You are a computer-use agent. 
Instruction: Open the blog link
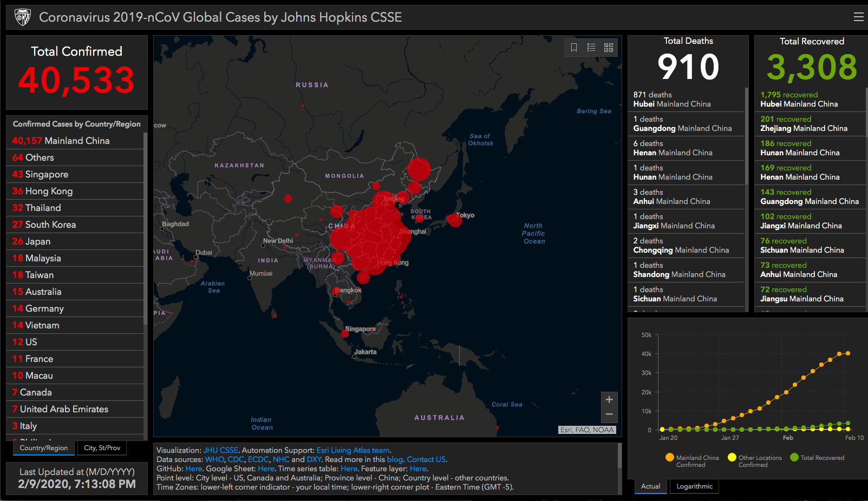pos(395,459)
